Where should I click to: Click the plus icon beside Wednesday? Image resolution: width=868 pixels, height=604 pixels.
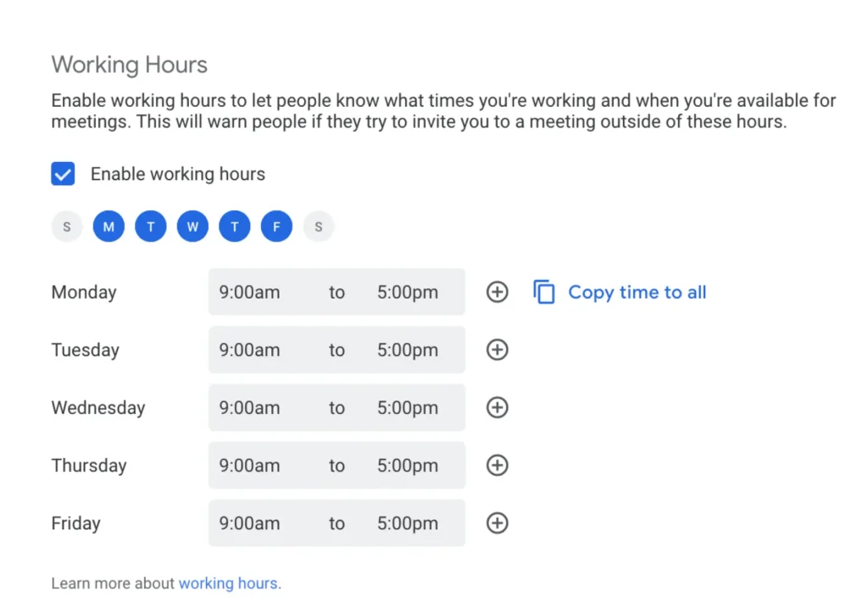497,407
